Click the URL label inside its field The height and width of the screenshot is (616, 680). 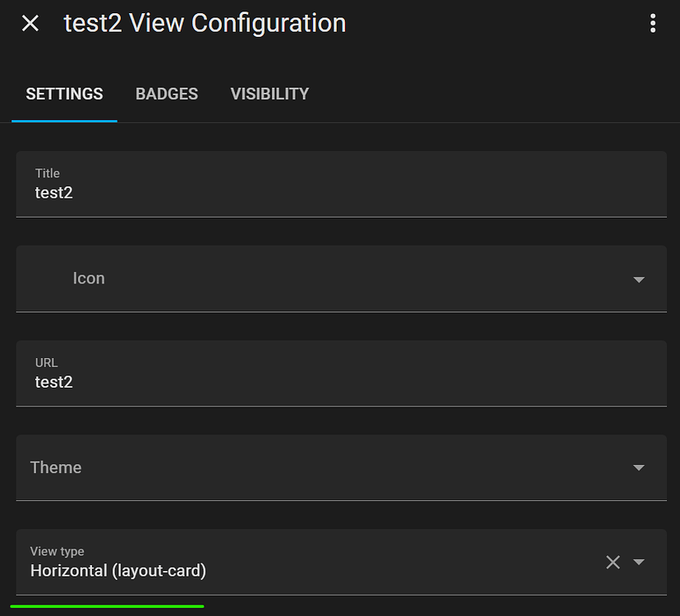pos(46,362)
